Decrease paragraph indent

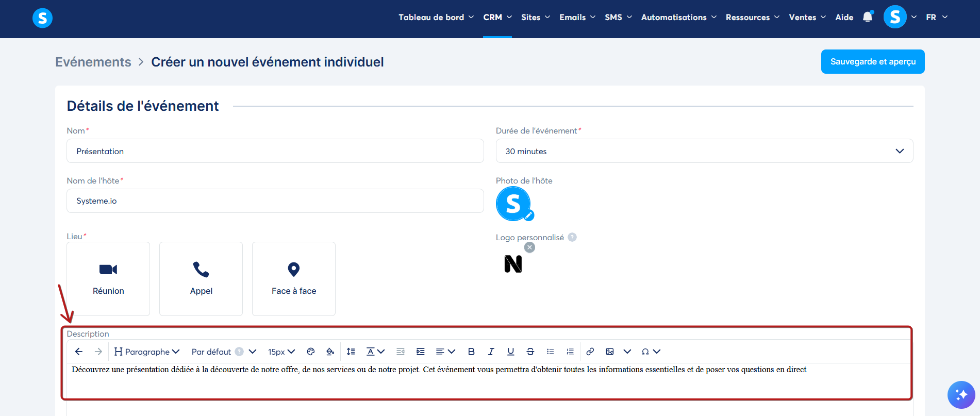pyautogui.click(x=401, y=352)
